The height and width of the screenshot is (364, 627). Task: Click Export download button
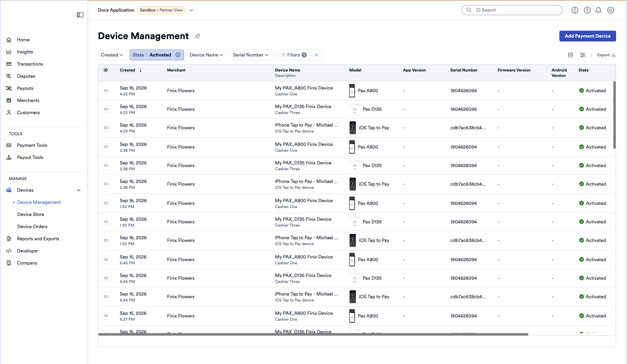pos(606,55)
